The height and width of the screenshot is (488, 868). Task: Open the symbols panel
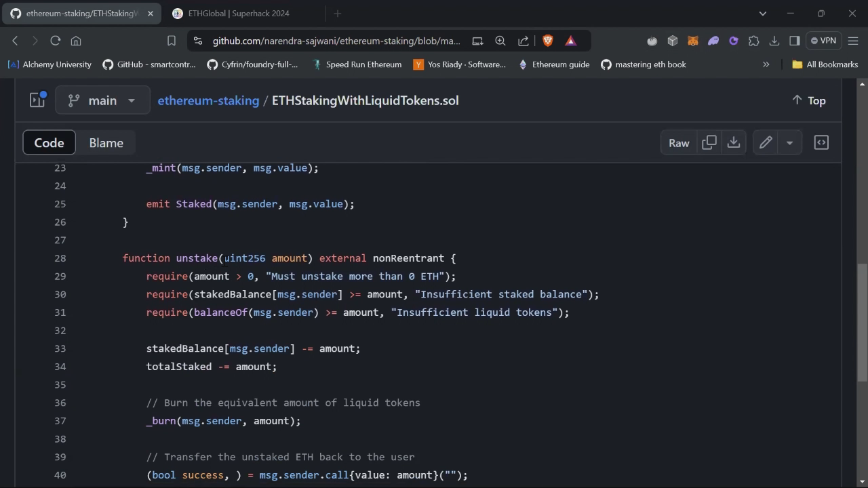point(821,143)
